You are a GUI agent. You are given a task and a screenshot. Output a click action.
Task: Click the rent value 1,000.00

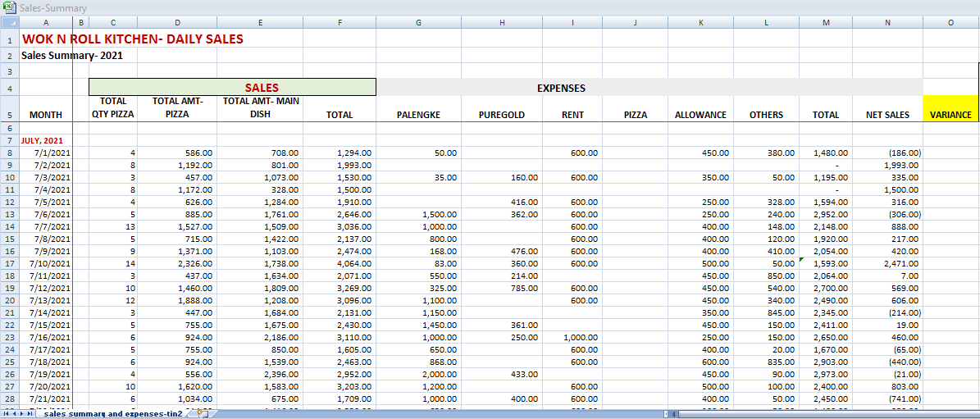coord(572,337)
